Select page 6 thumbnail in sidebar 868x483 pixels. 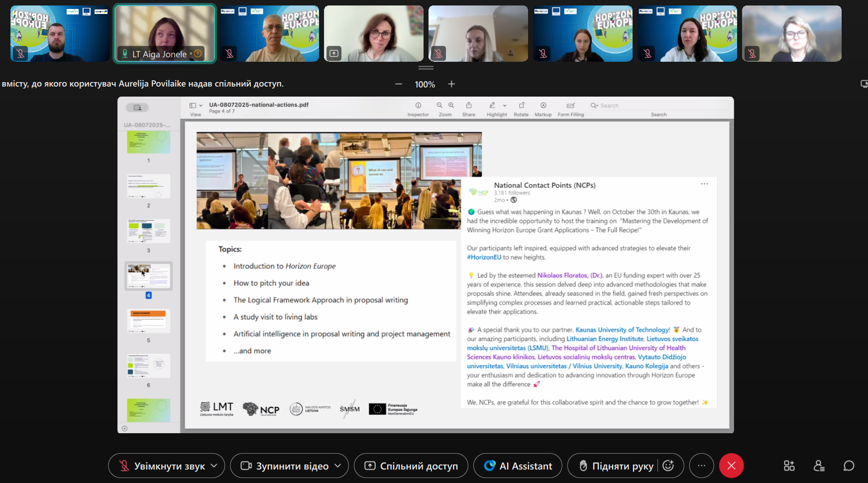click(148, 365)
